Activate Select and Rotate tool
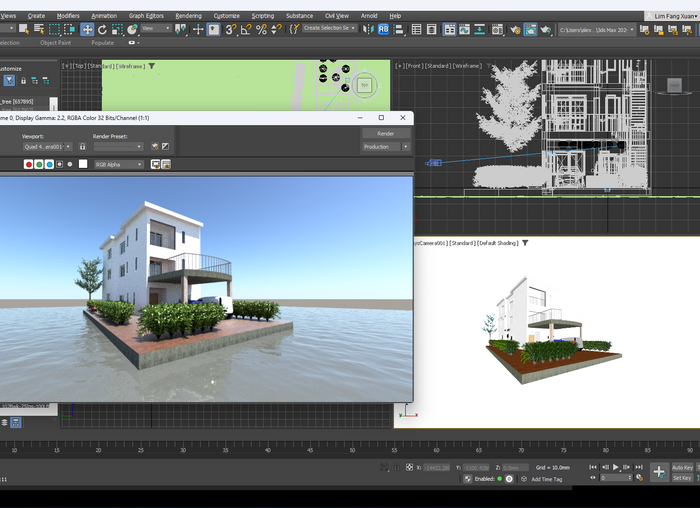This screenshot has height=508, width=700. pyautogui.click(x=102, y=29)
